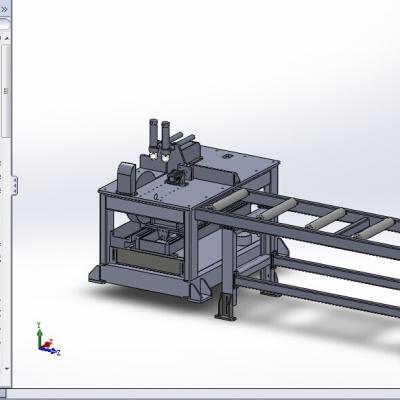Click the feature tree filter field
The height and width of the screenshot is (400, 400).
coord(4,24)
